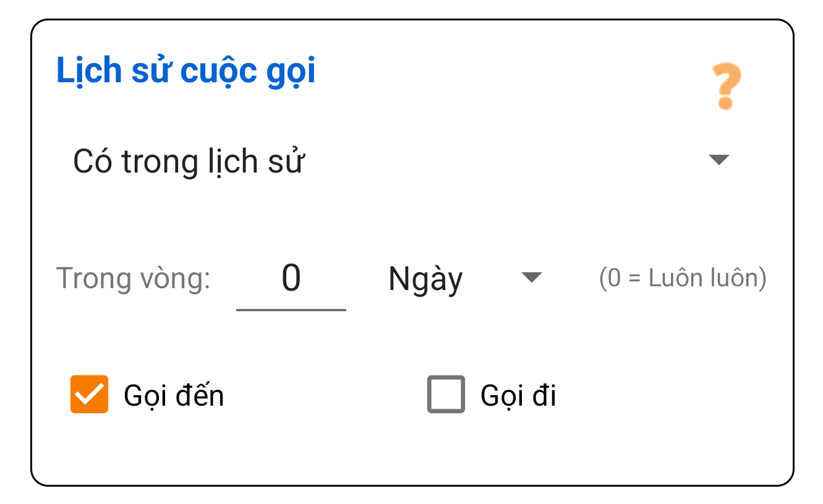Screen dimensions: 823x504
Task: Click the caret beside Có trong lịch sử
Action: (719, 160)
